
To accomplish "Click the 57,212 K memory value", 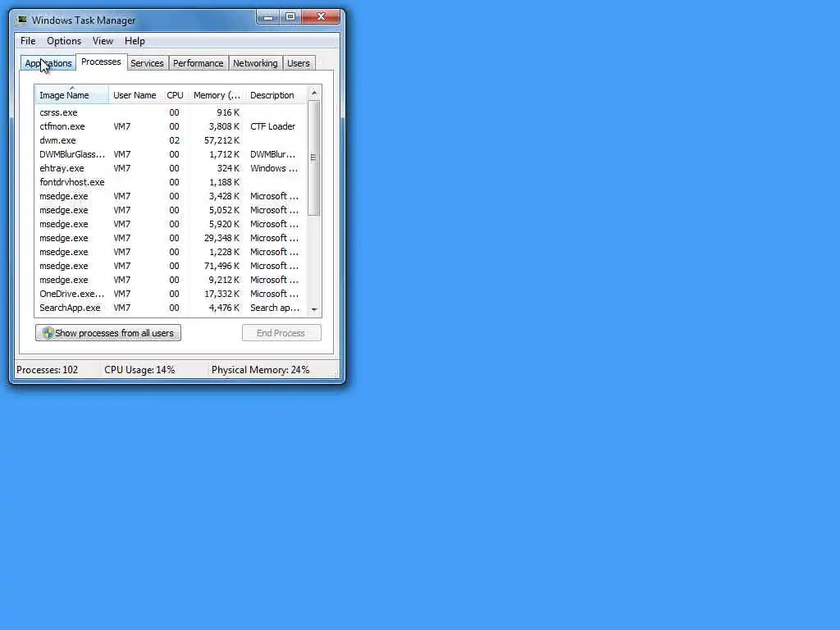I will (x=221, y=140).
